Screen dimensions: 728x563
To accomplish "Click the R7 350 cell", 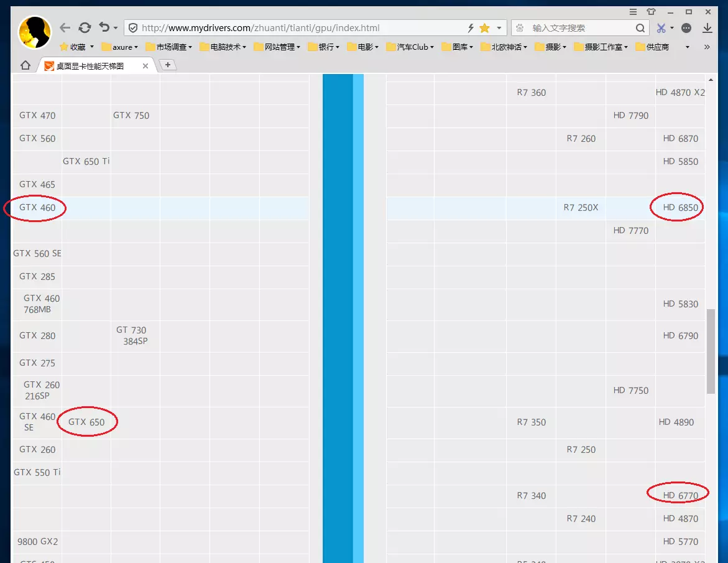I will point(532,422).
